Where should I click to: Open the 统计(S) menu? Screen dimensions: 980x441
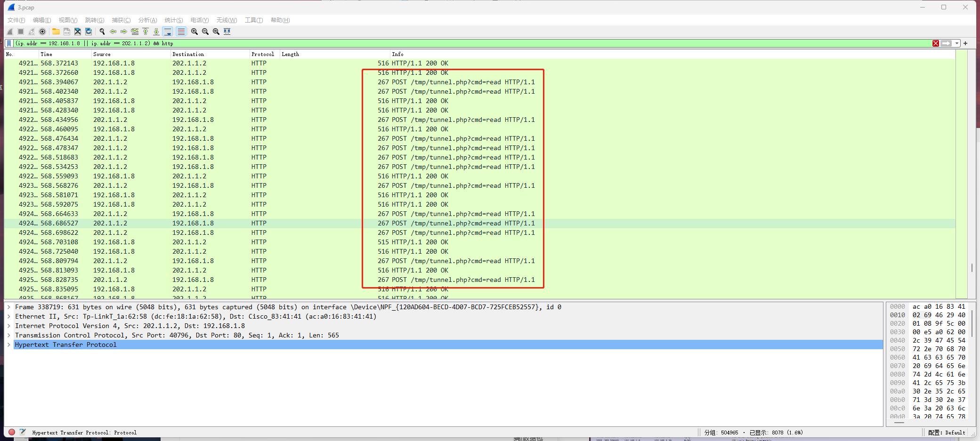(174, 20)
